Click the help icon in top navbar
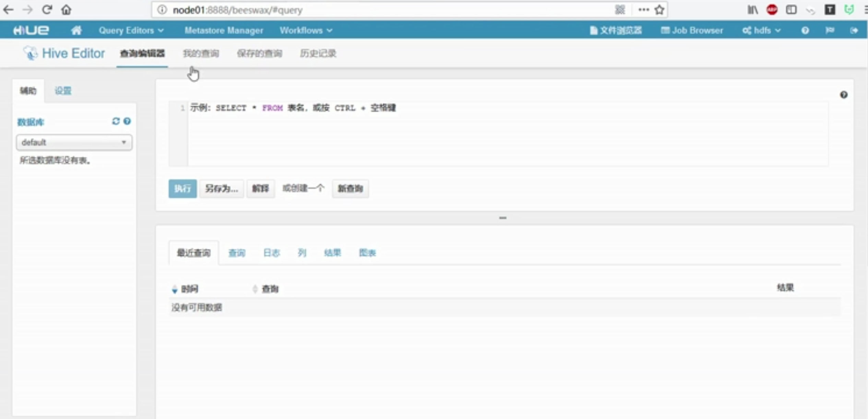 point(805,31)
